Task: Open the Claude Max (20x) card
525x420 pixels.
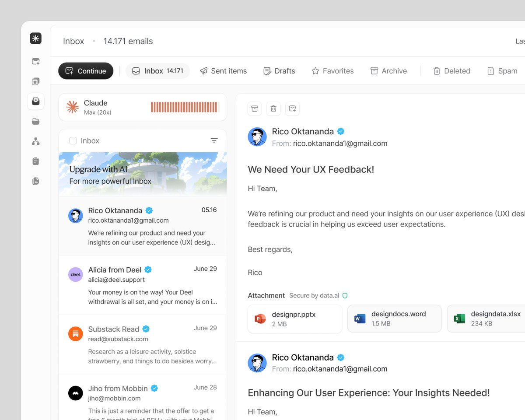Action: [143, 107]
